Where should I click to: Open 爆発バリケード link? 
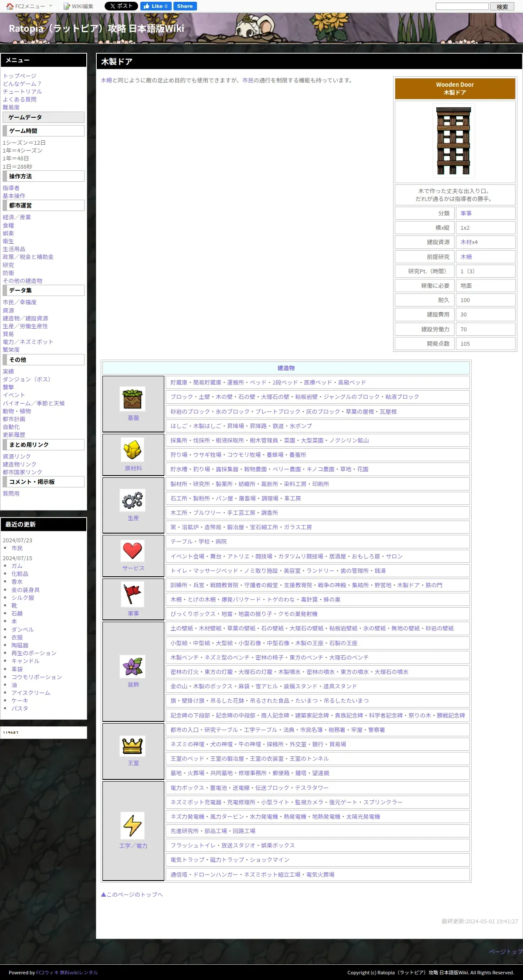pyautogui.click(x=241, y=599)
